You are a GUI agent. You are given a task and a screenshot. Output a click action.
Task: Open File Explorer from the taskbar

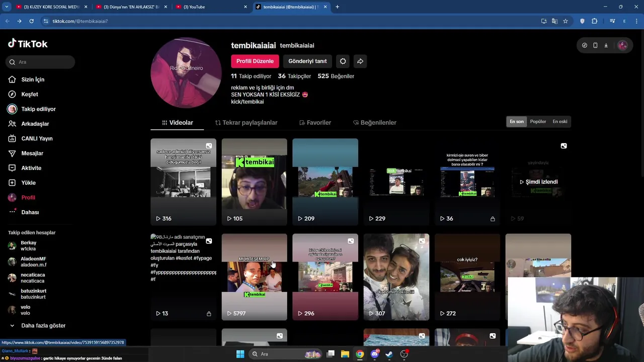345,354
